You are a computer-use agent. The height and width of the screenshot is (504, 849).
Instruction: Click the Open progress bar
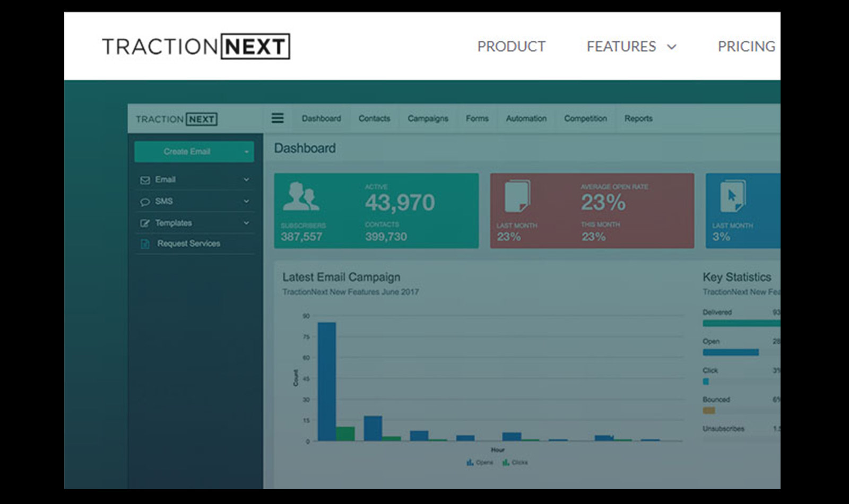coord(731,352)
